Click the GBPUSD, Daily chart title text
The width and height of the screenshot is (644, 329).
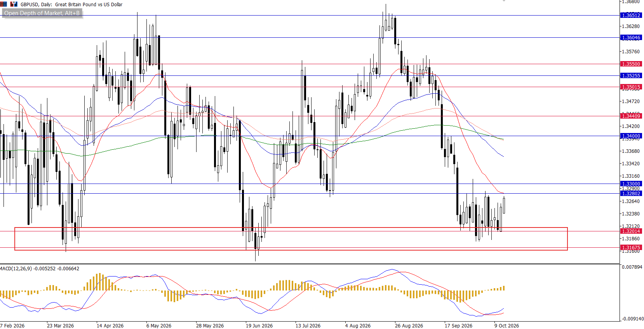coord(71,5)
